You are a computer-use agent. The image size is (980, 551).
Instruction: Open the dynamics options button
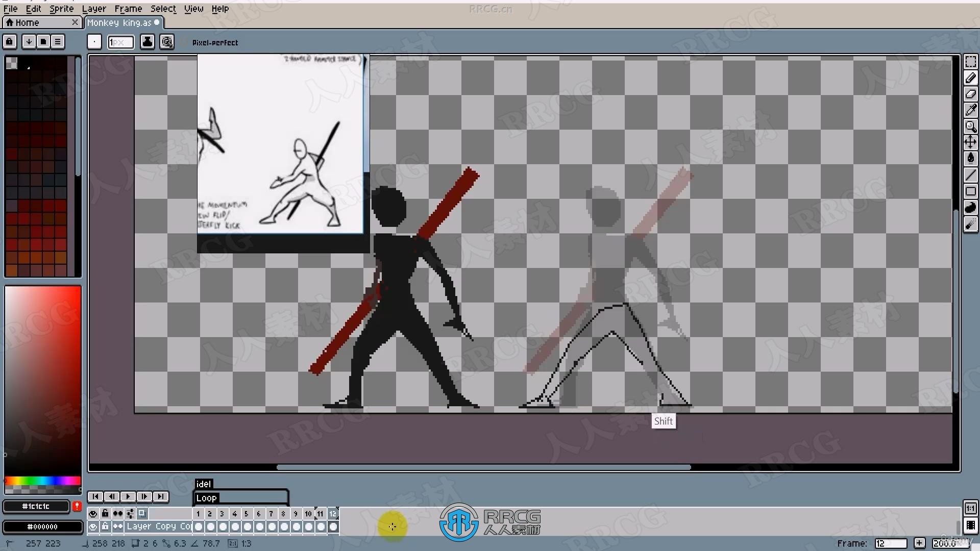167,42
